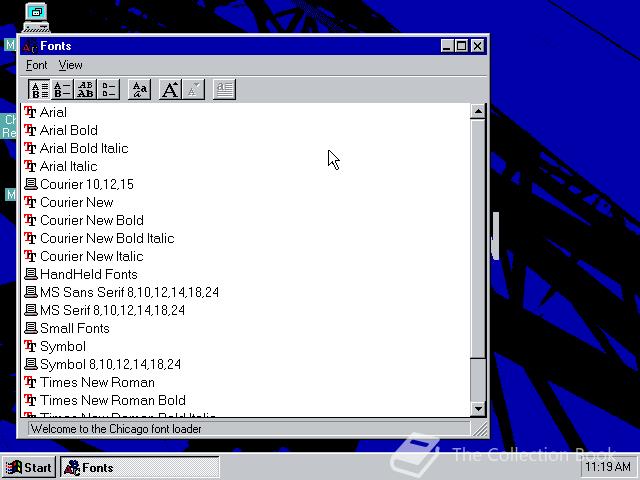Click the Fonts taskbar button
Screen dimensions: 640x480
140,467
